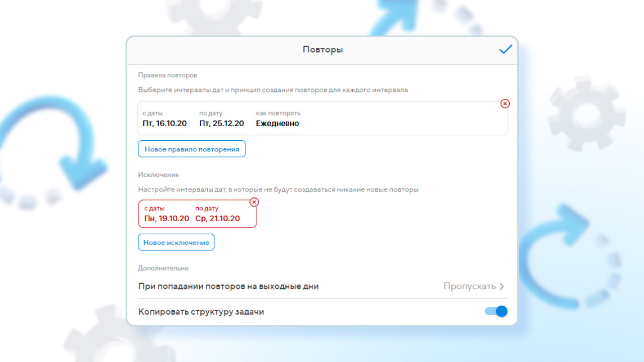Open the Пропускать weekend option chevron

(x=502, y=287)
